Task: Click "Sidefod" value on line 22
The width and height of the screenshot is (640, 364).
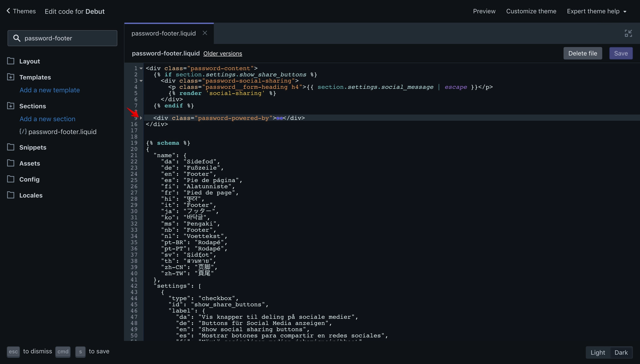Action: coord(200,162)
